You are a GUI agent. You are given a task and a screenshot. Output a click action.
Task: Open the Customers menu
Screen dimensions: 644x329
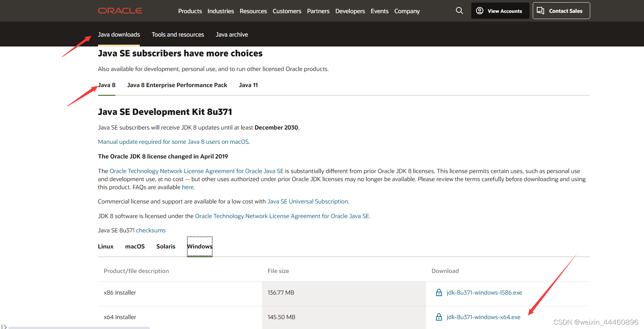coord(287,11)
